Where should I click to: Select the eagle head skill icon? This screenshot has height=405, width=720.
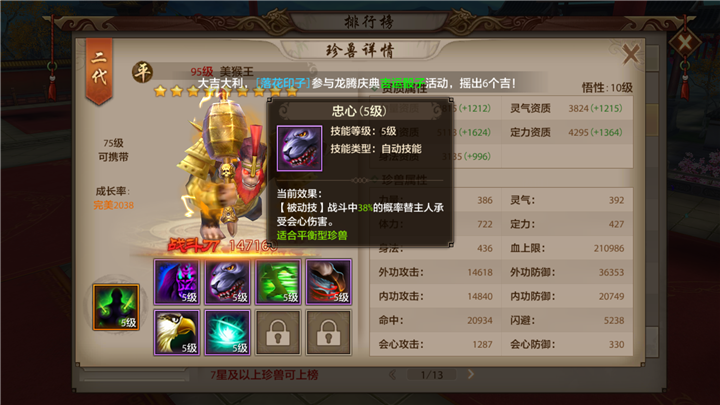177,332
